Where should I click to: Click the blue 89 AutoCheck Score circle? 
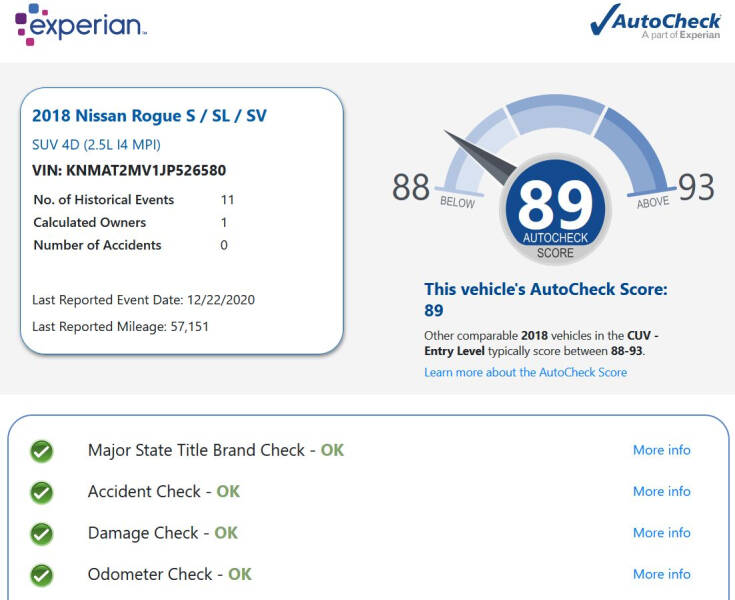(x=555, y=208)
